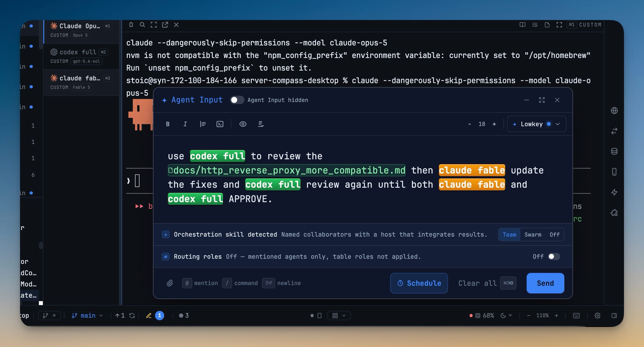Close the terminal pane with the X
The height and width of the screenshot is (347, 644).
(x=176, y=24)
